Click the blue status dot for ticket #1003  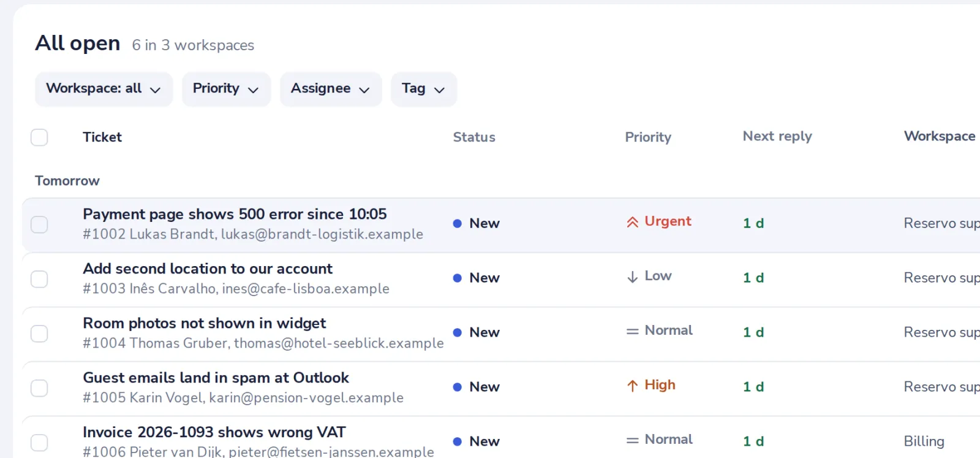point(457,278)
